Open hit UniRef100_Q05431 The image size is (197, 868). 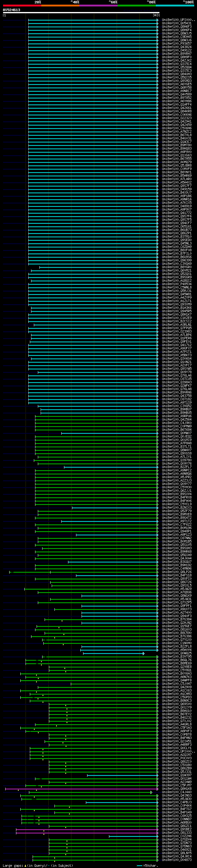point(176,23)
